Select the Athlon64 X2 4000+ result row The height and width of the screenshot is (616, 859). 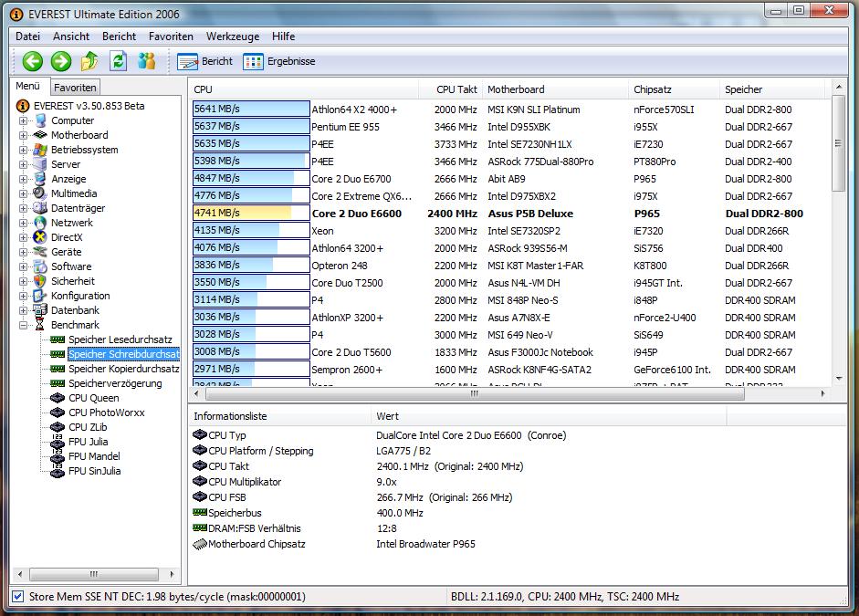pyautogui.click(x=508, y=109)
